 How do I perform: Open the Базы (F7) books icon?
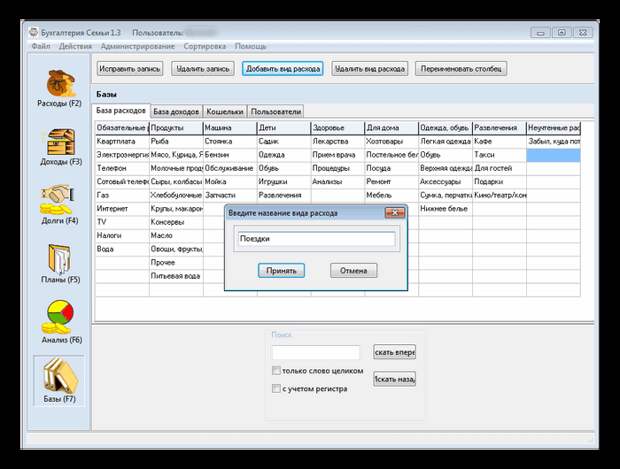coord(60,374)
